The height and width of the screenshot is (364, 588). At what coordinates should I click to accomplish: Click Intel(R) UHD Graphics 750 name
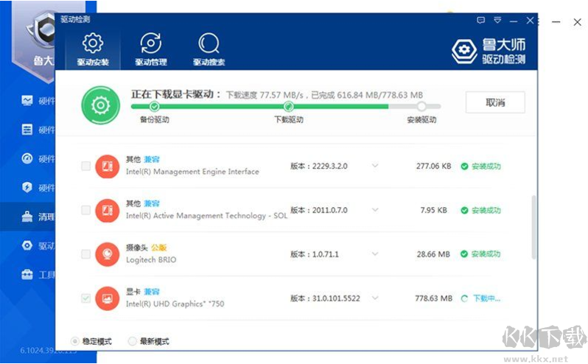[x=175, y=304]
